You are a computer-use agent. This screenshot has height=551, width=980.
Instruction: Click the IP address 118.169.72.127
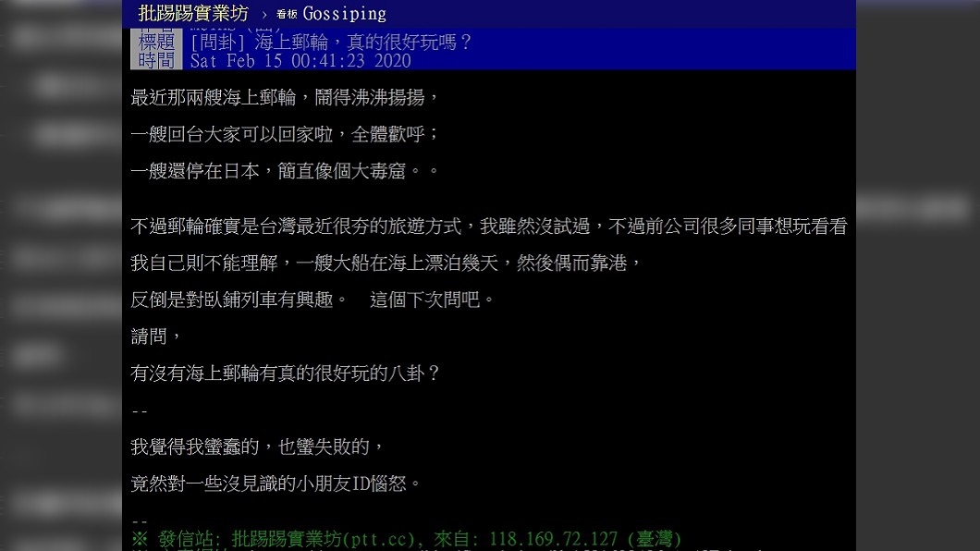[553, 539]
